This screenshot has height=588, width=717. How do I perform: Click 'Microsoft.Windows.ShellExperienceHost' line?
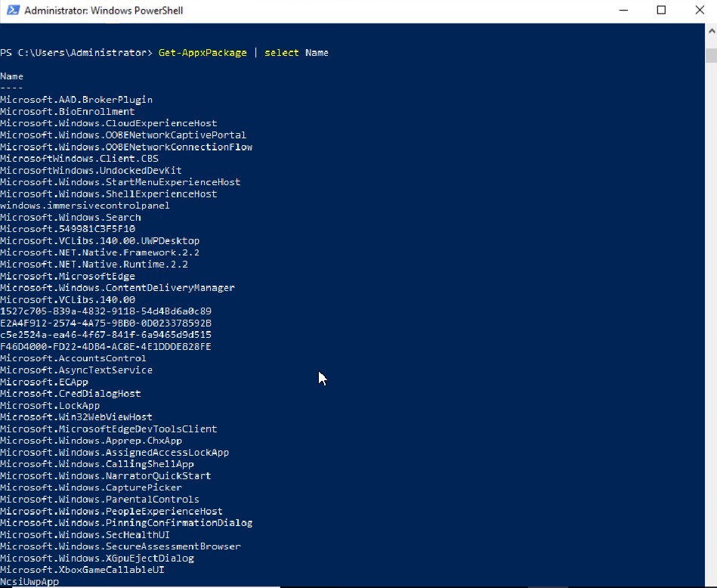tap(109, 194)
